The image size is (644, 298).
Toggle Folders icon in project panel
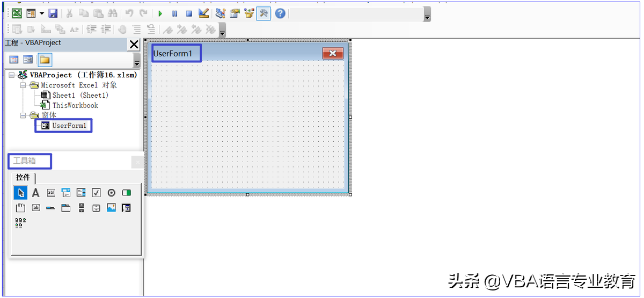click(x=44, y=60)
